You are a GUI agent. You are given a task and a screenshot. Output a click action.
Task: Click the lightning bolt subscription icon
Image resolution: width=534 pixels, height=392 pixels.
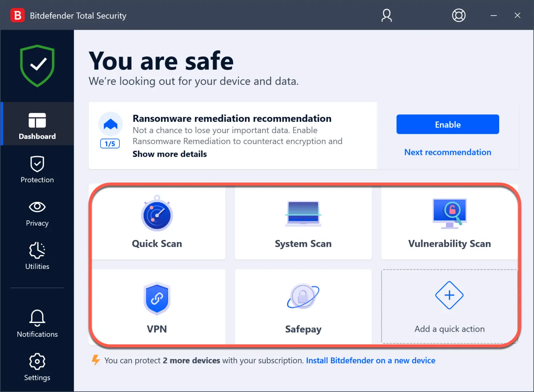(x=95, y=360)
